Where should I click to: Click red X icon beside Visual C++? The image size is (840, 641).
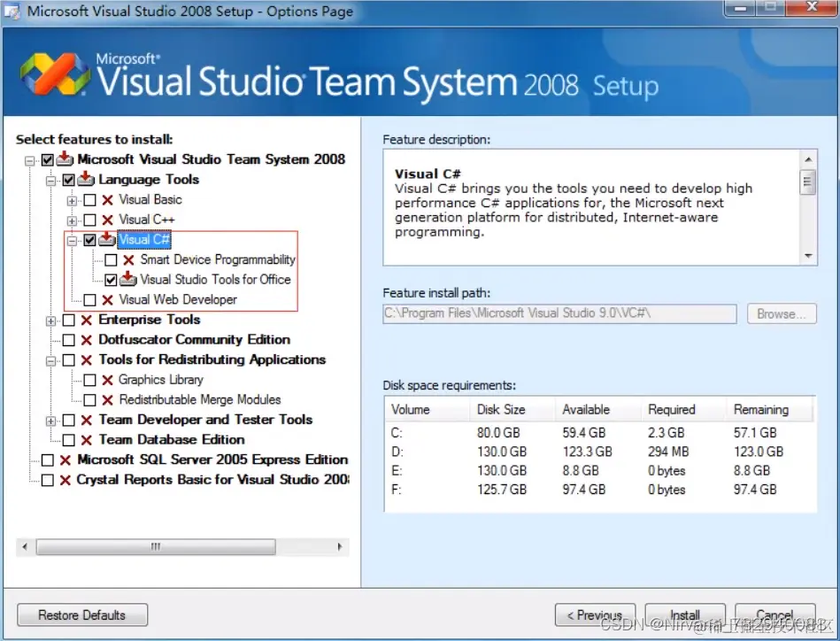[107, 220]
